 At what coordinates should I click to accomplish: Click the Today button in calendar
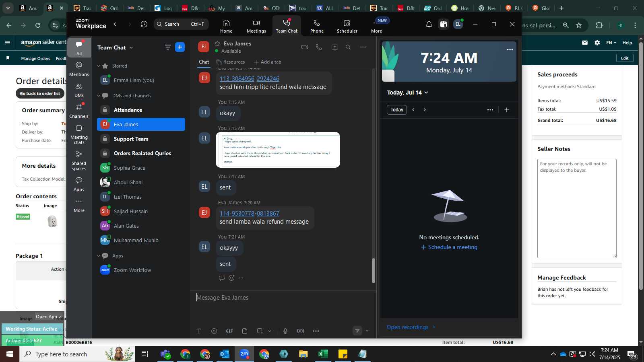coord(396,110)
